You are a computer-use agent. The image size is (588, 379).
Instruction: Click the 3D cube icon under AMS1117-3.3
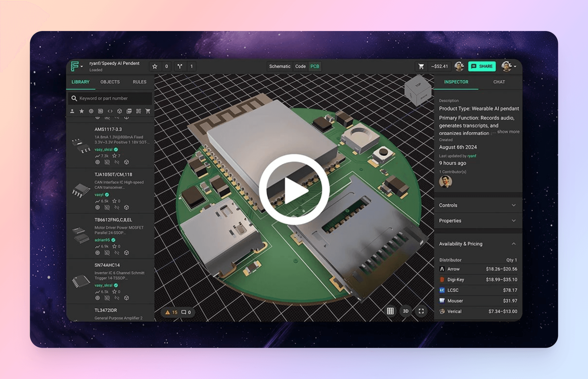[x=127, y=162]
